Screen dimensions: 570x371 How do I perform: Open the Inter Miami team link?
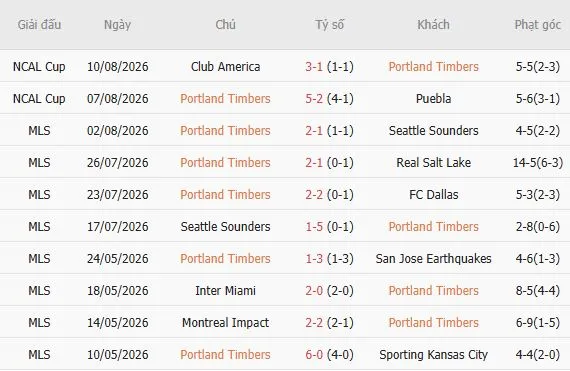[x=225, y=290]
